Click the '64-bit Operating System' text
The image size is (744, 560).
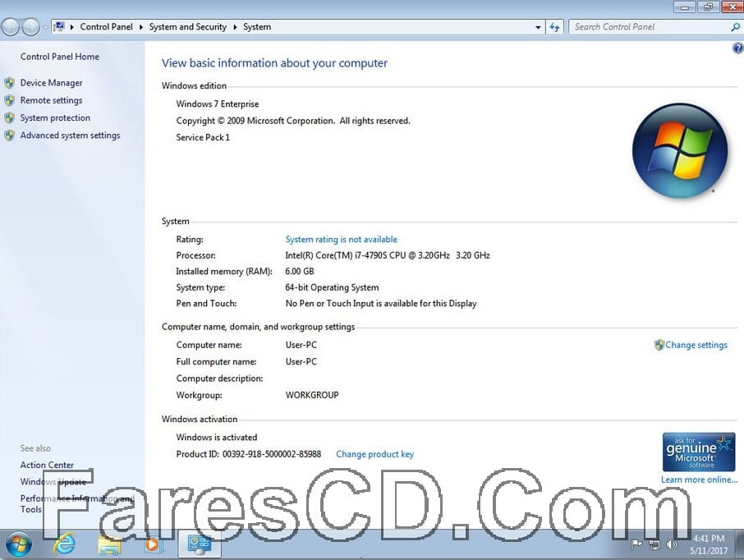[x=332, y=287]
